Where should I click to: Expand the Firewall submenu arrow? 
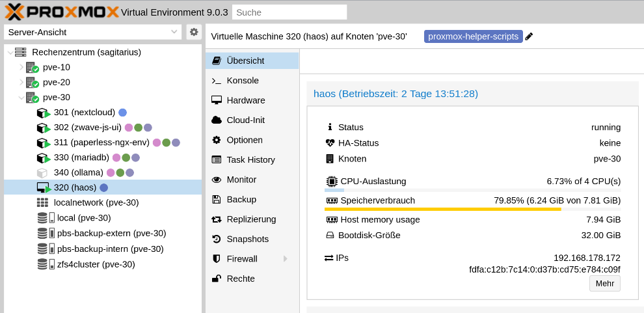coord(285,259)
